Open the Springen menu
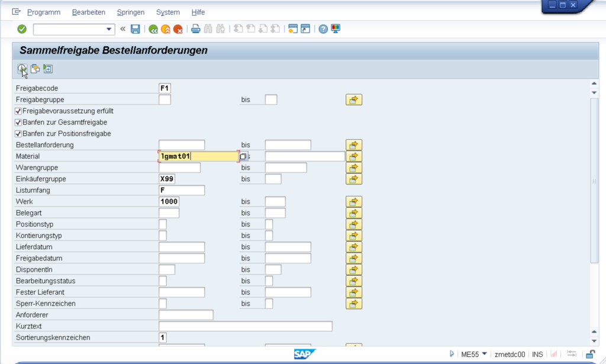 pos(131,12)
